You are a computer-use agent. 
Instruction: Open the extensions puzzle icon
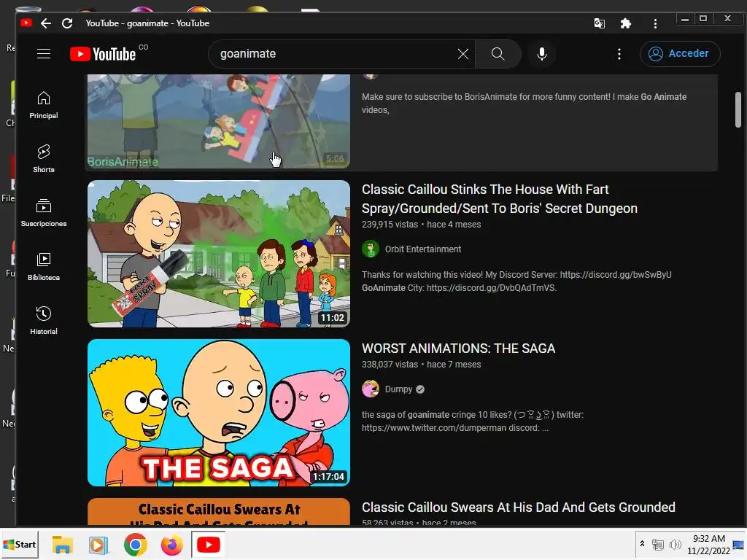(x=625, y=23)
